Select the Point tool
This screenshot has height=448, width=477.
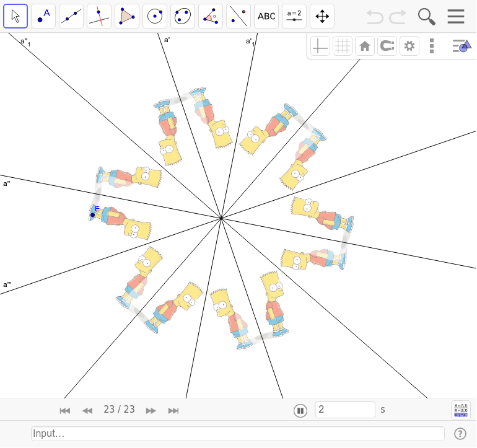(43, 16)
